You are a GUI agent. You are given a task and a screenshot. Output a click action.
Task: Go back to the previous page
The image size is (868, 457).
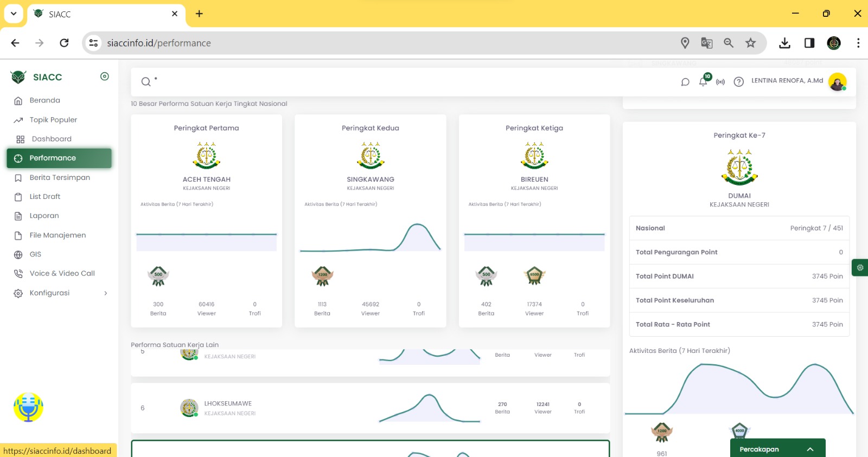coord(15,43)
